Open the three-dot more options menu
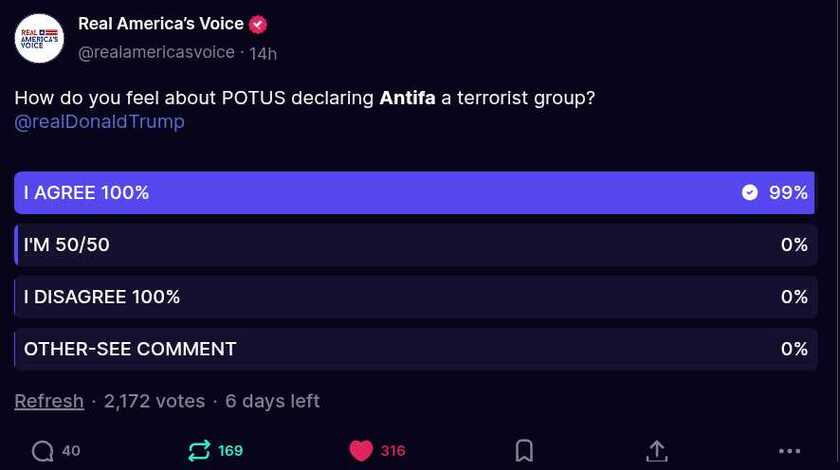 pyautogui.click(x=789, y=451)
